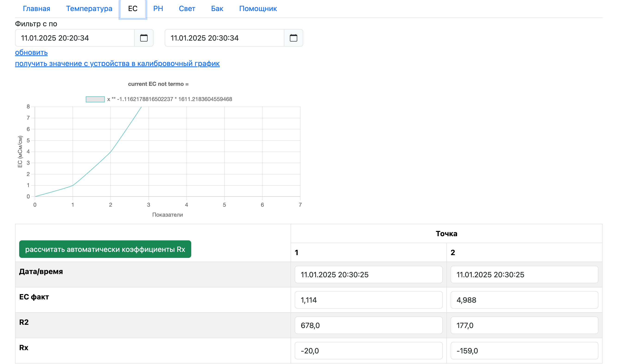Open the Температура tab
This screenshot has width=643, height=364.
[x=89, y=9]
